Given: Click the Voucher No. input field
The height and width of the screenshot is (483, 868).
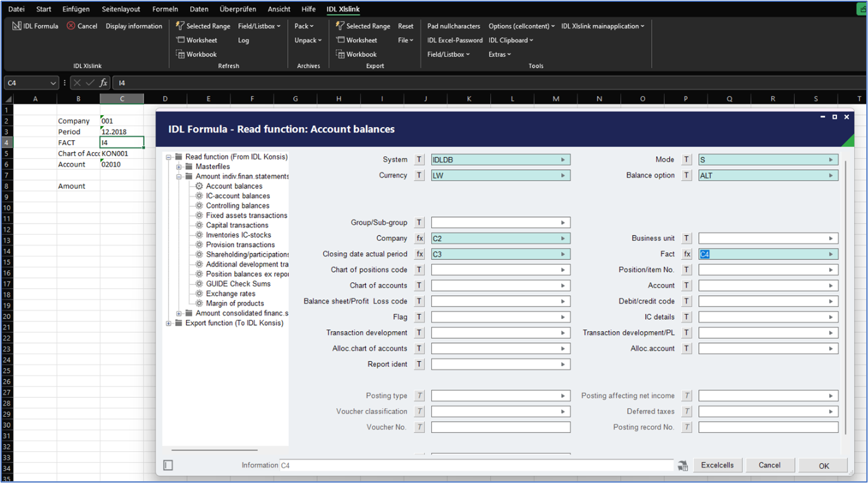Looking at the screenshot, I should click(500, 427).
